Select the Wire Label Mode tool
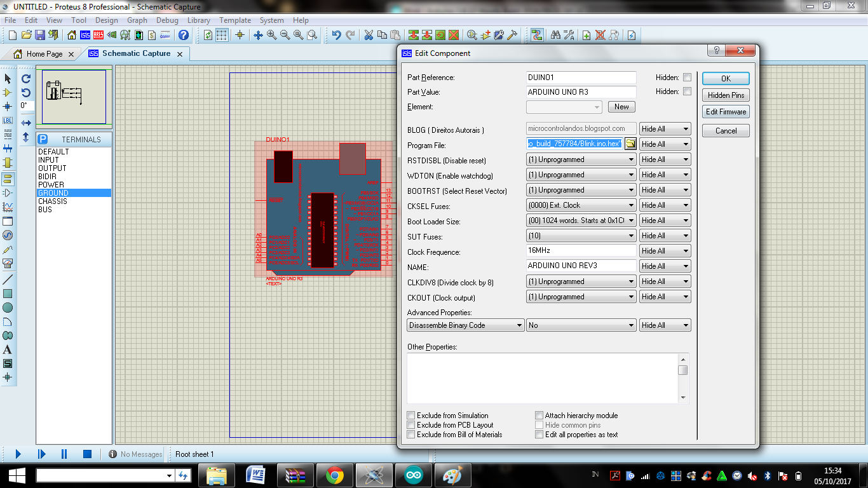 [x=9, y=120]
